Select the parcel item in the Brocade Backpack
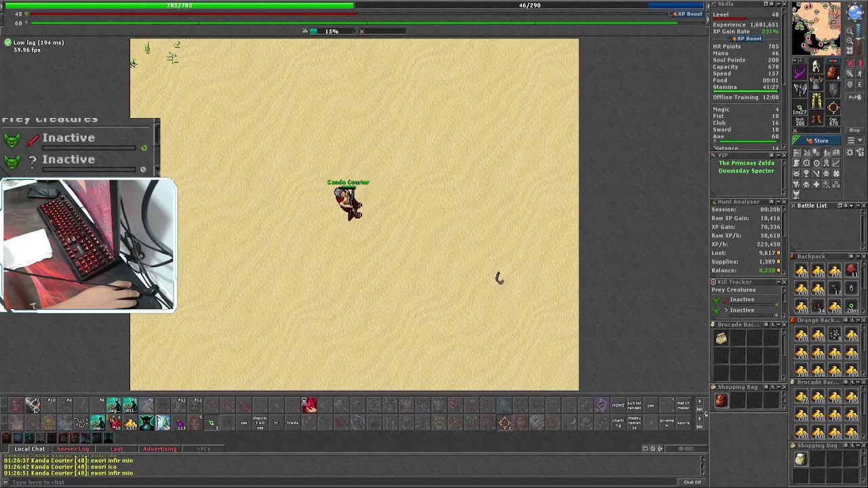This screenshot has width=868, height=488. [x=722, y=338]
